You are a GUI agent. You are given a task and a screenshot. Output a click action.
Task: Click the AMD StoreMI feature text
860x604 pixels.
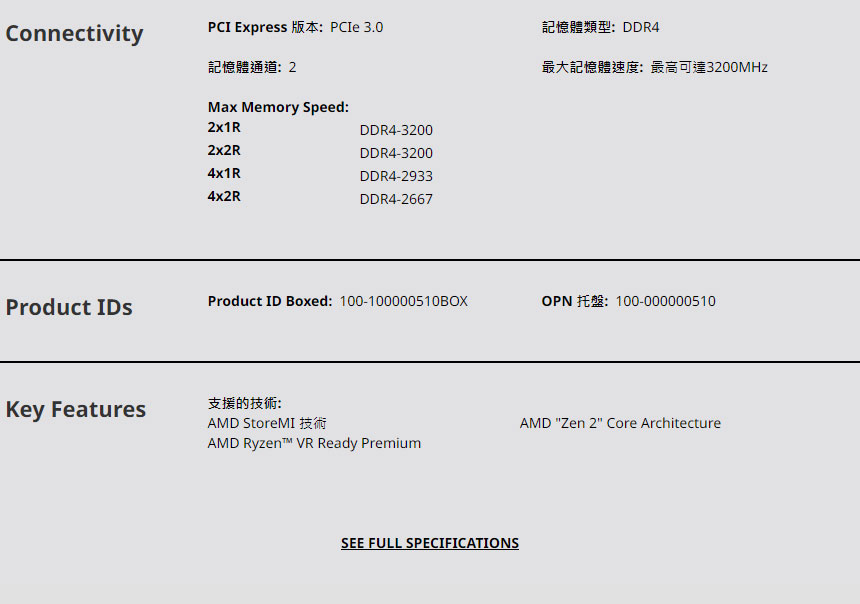pos(267,423)
